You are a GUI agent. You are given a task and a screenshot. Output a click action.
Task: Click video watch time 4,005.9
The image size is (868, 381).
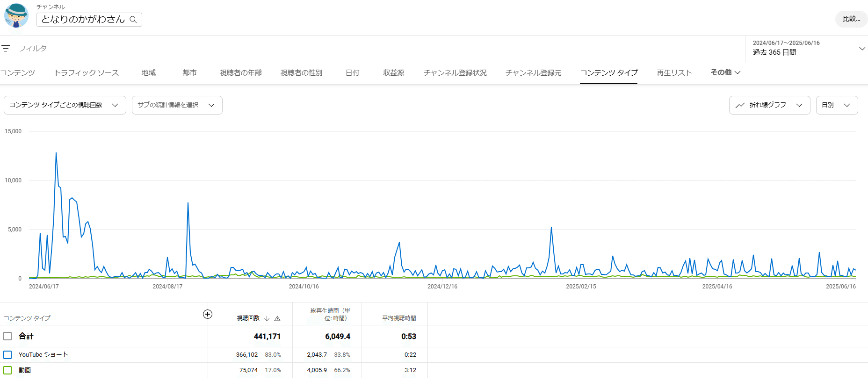pyautogui.click(x=317, y=370)
